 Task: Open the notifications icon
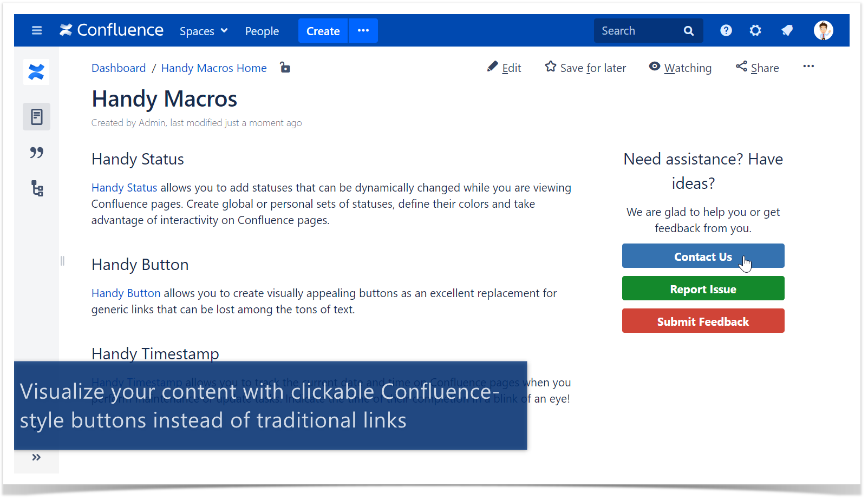(x=787, y=31)
